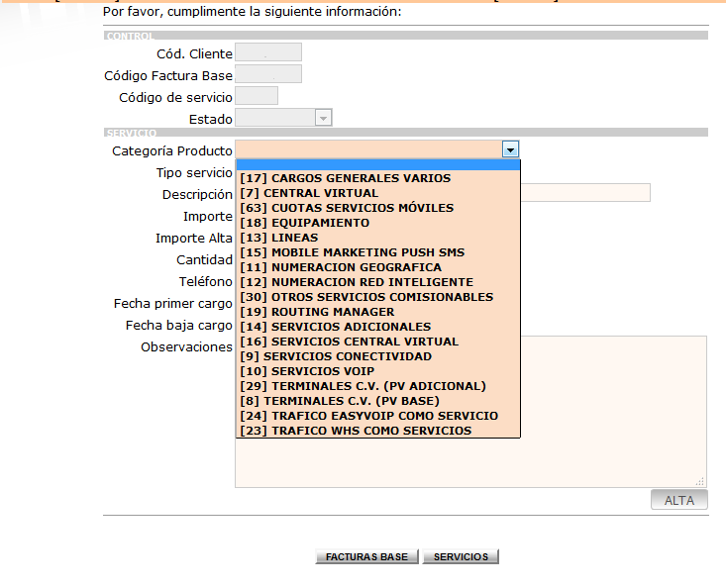Select SERVICIOS VOIP category
726x588 pixels.
[x=378, y=371]
